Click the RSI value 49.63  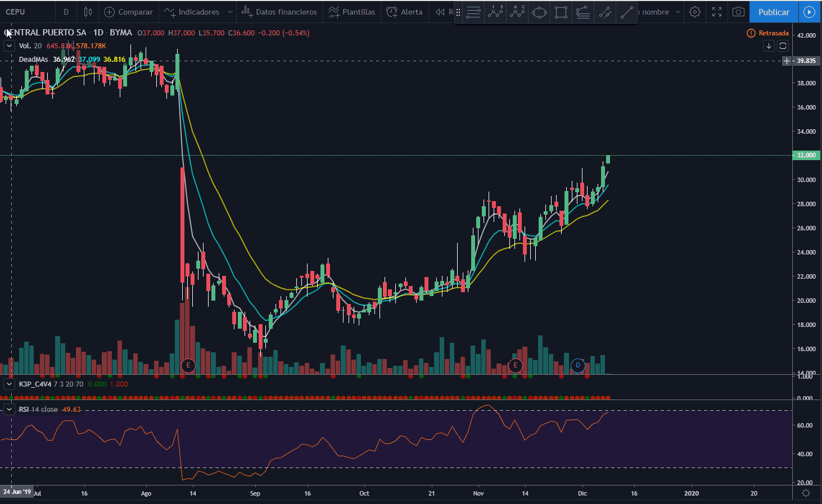pos(71,410)
